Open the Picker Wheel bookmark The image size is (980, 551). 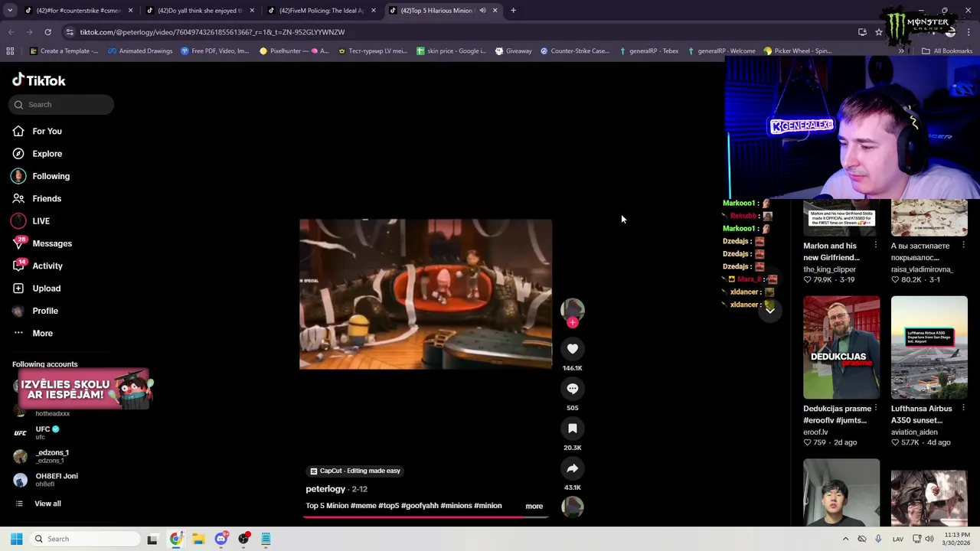tap(797, 51)
